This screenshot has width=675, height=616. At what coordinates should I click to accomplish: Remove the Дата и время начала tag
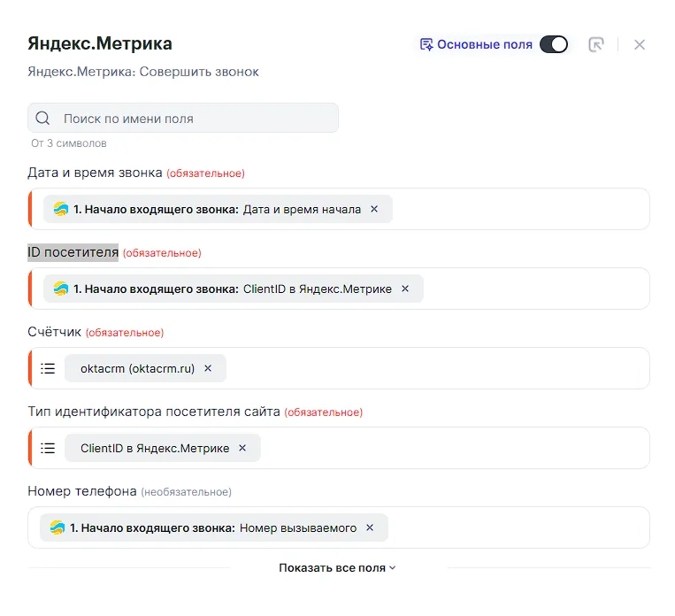tap(374, 210)
